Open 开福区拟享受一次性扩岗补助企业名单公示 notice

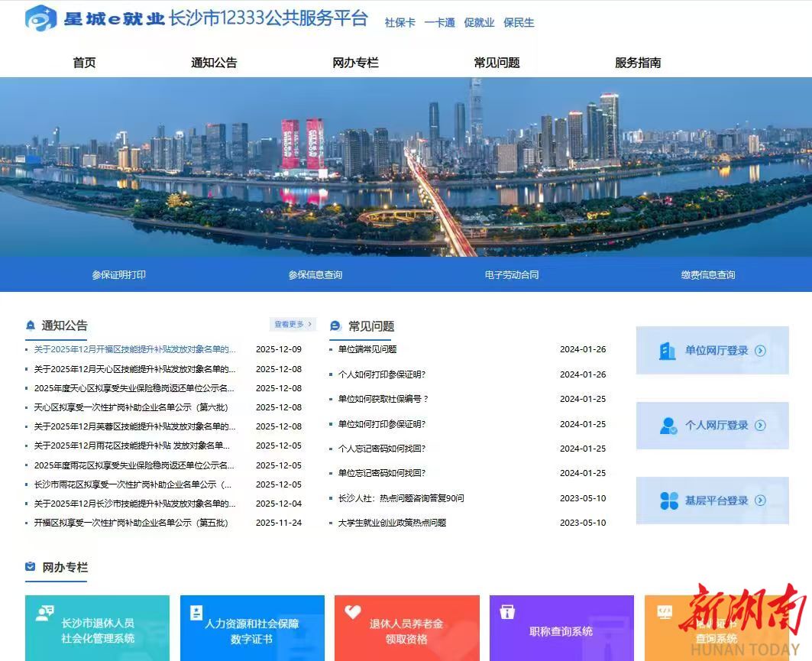pos(131,523)
